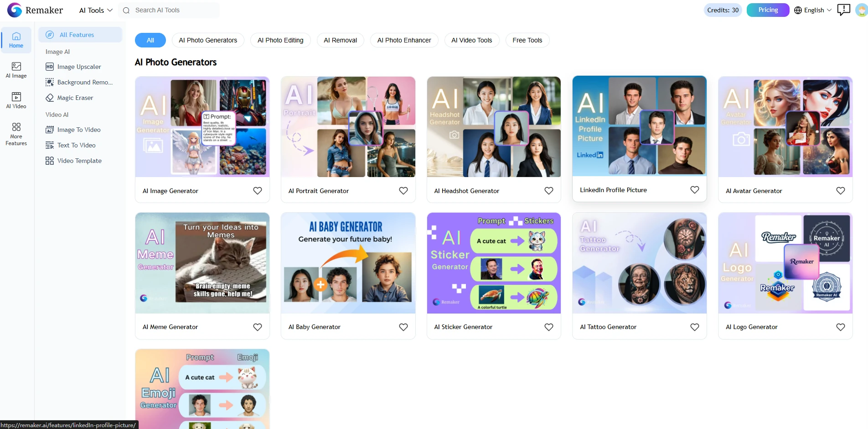Click the AI Photo Generators heading
The image size is (868, 429).
click(x=176, y=62)
